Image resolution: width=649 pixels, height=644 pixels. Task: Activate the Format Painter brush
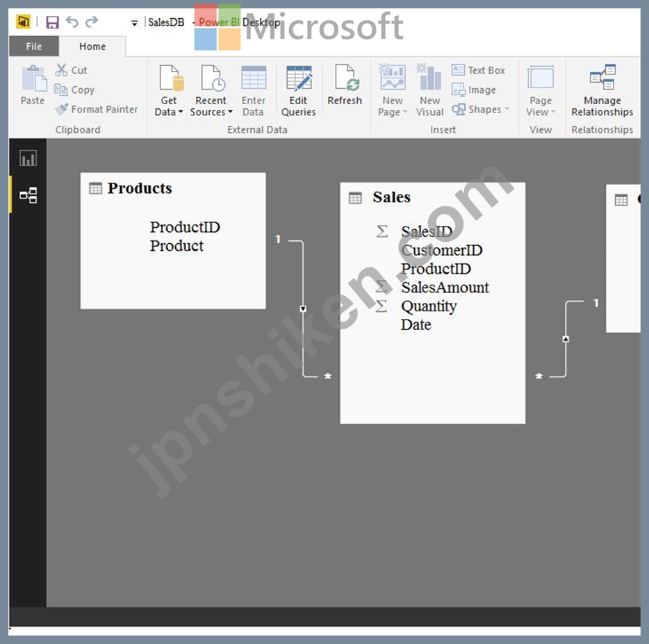[62, 109]
